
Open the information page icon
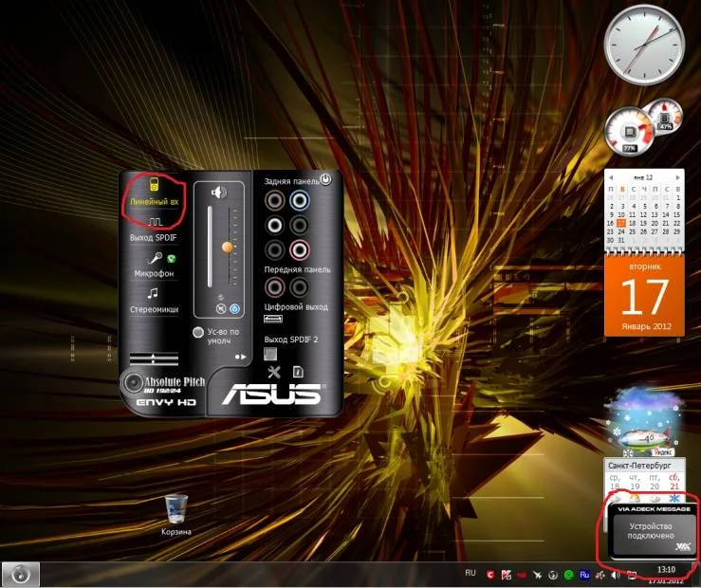(298, 372)
